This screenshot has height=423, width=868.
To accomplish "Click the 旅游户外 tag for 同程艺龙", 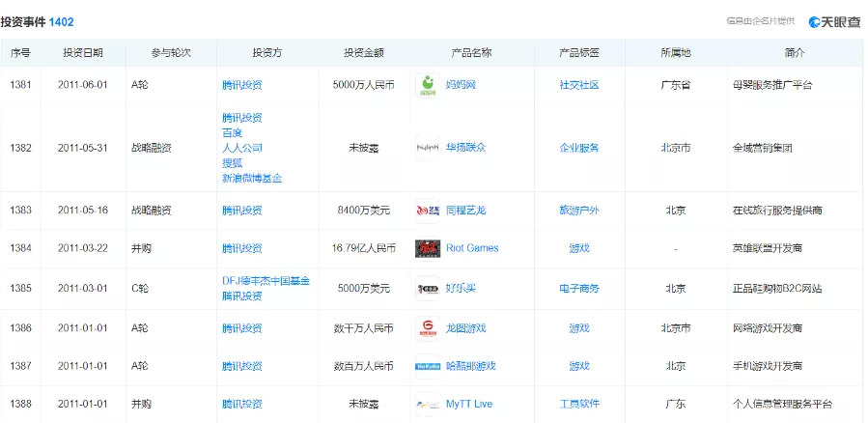I will click(579, 211).
